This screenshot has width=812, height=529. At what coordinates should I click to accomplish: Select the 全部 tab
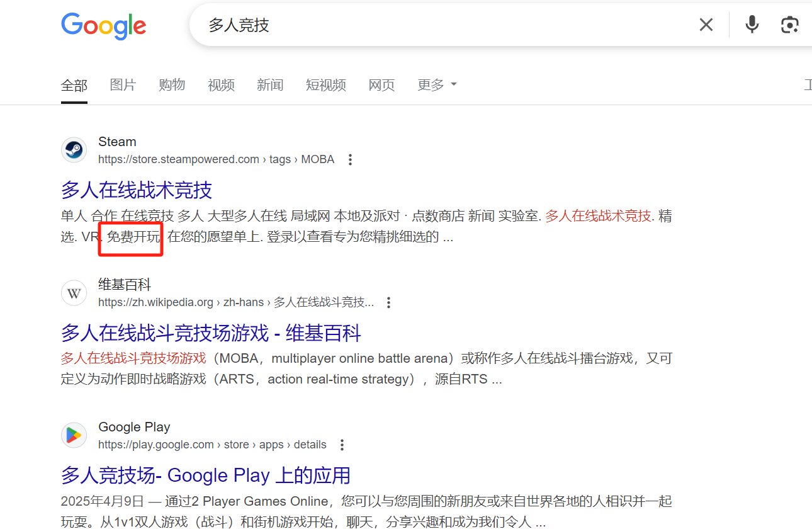pos(74,85)
